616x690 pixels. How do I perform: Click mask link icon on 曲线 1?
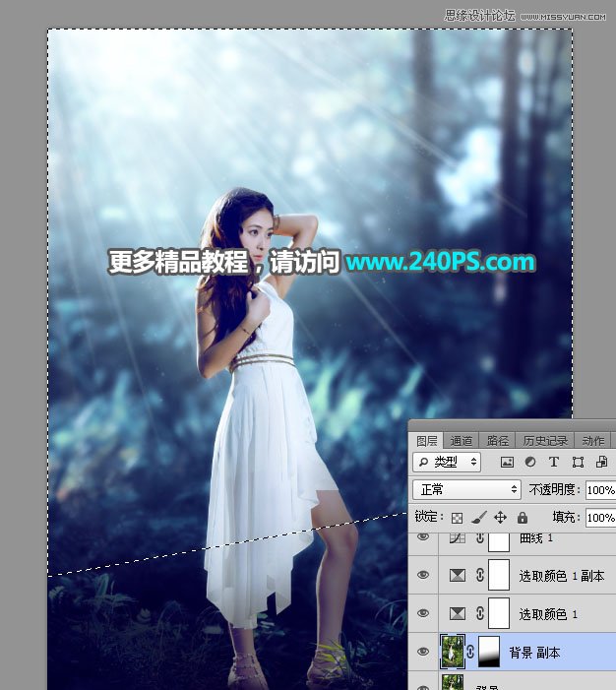point(480,538)
